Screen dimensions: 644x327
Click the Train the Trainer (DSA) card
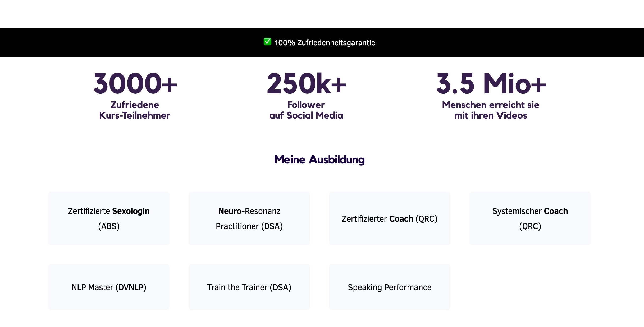[x=249, y=287]
